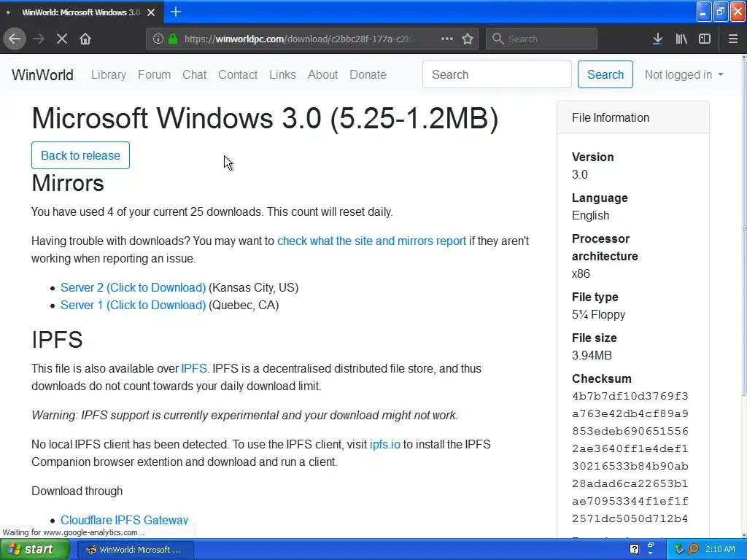Click the green padlock security icon
747x560 pixels.
click(x=173, y=39)
